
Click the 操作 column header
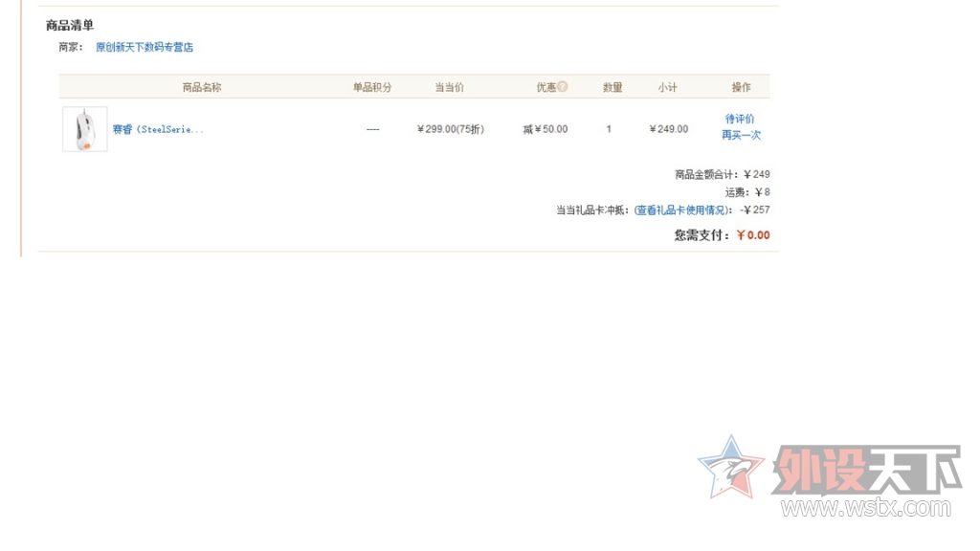[x=742, y=87]
